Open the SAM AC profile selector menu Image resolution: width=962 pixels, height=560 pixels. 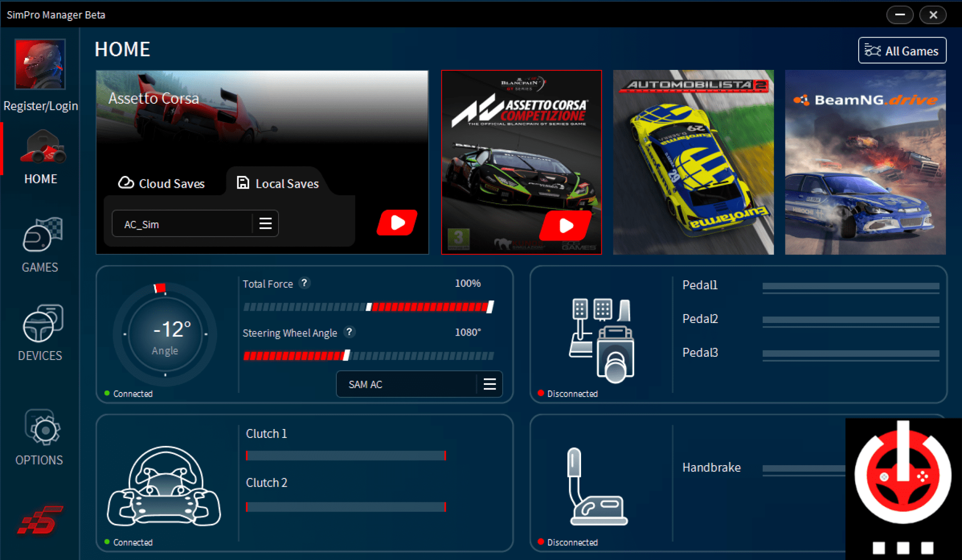(489, 384)
